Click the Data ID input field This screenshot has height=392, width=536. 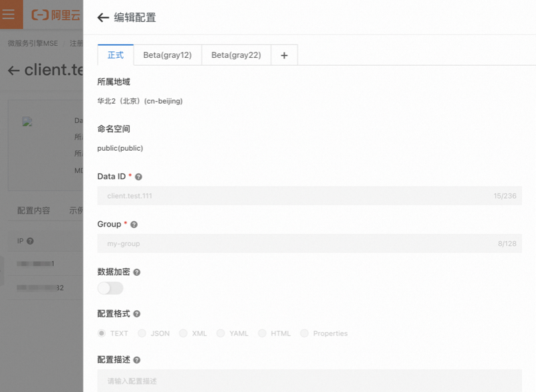(309, 195)
